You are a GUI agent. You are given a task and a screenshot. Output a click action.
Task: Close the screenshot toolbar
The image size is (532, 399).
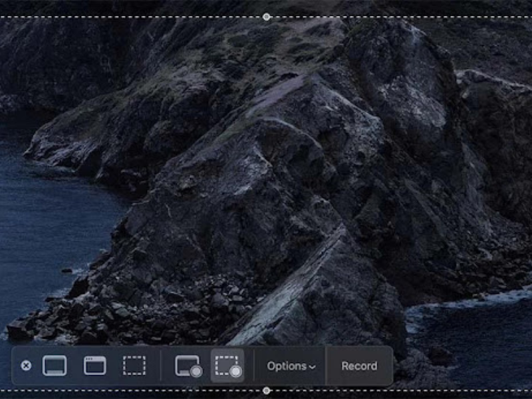tap(26, 365)
